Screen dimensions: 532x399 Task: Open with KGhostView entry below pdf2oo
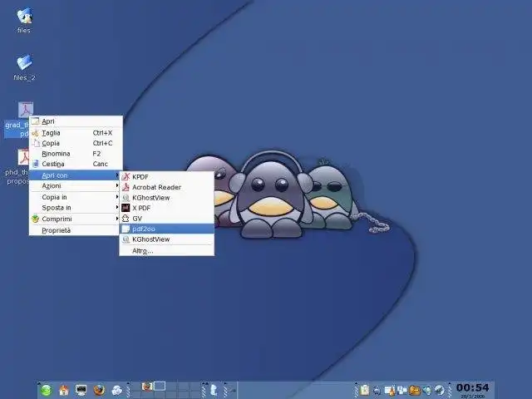(x=167, y=239)
